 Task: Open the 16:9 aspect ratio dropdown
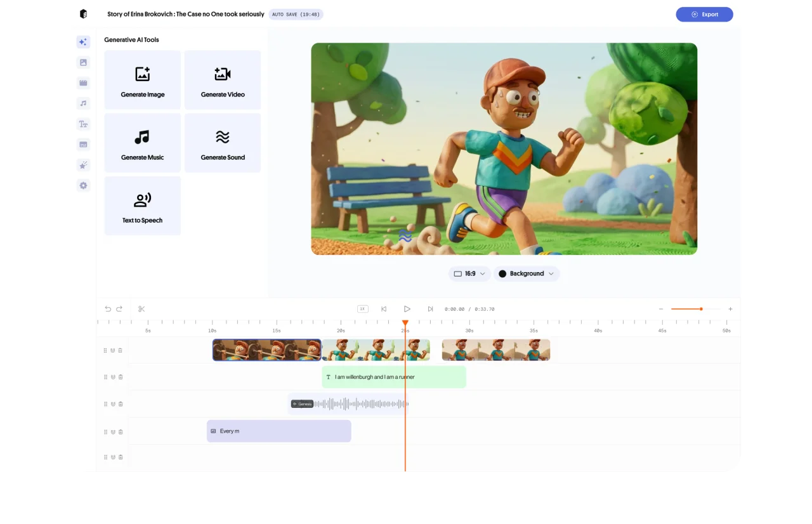469,273
